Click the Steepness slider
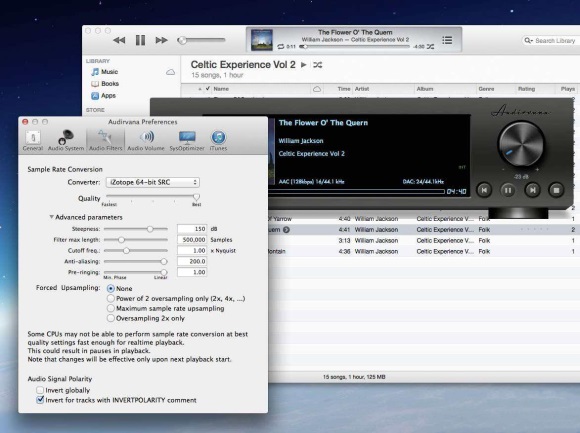580x433 pixels. [136, 229]
